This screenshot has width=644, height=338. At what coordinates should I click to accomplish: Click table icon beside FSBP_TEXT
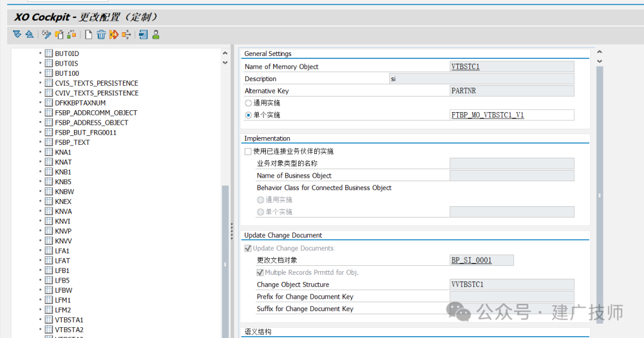[49, 142]
